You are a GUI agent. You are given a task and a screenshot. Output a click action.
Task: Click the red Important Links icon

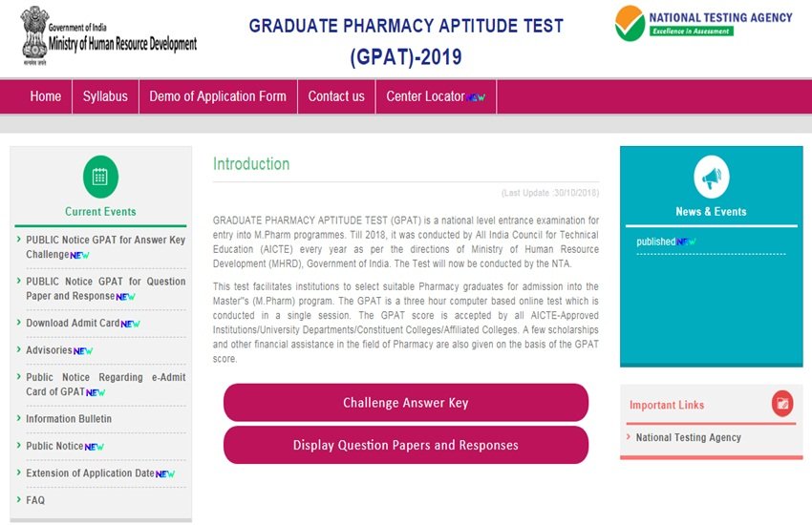click(x=782, y=404)
